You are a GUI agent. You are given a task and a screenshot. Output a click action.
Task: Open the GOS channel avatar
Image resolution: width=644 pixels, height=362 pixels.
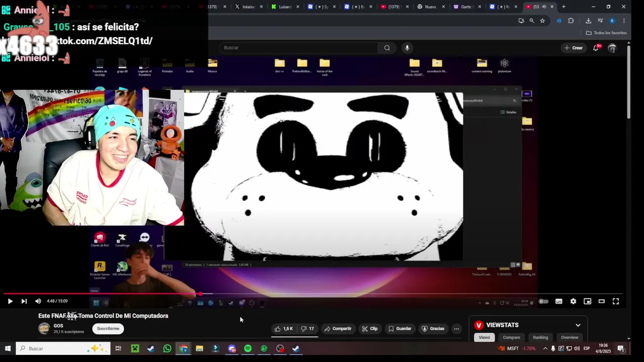44,329
